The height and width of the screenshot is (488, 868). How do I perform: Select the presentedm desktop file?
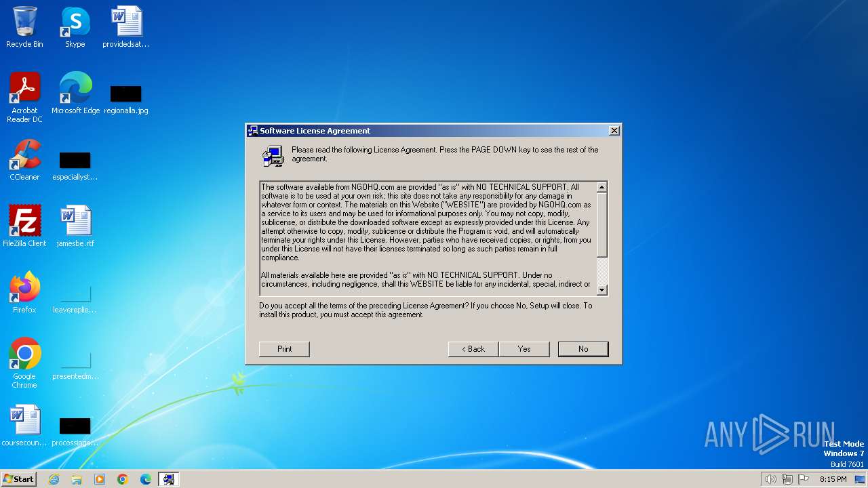click(x=75, y=365)
